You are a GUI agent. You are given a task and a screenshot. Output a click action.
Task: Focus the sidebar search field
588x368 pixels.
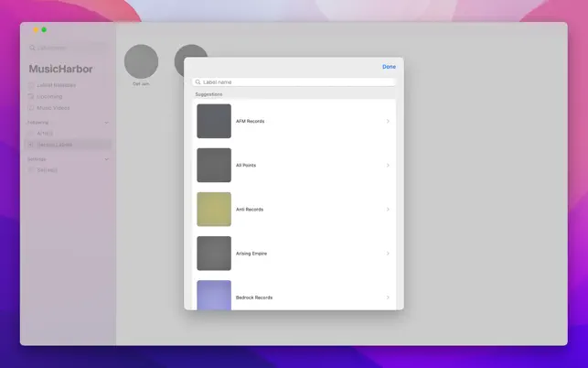coord(68,48)
